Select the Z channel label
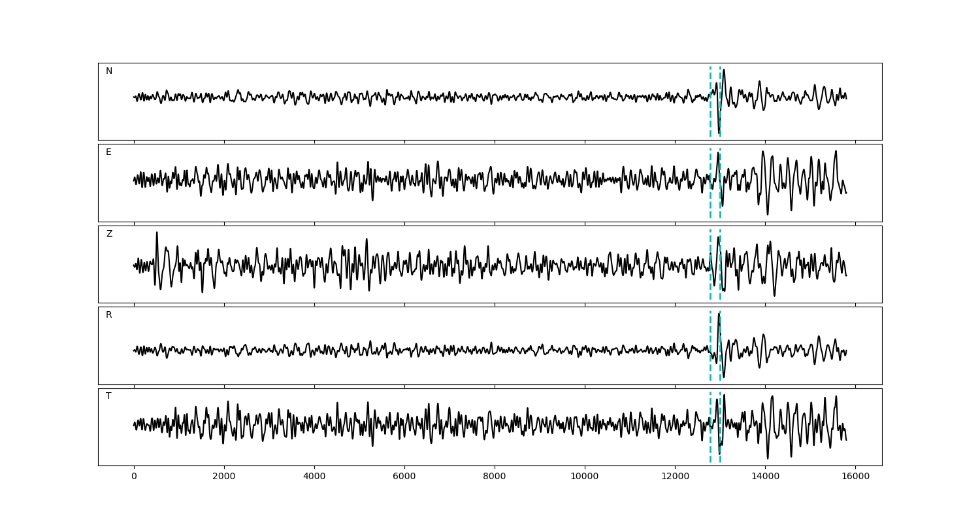Screen dimensions: 980x523 pos(109,234)
